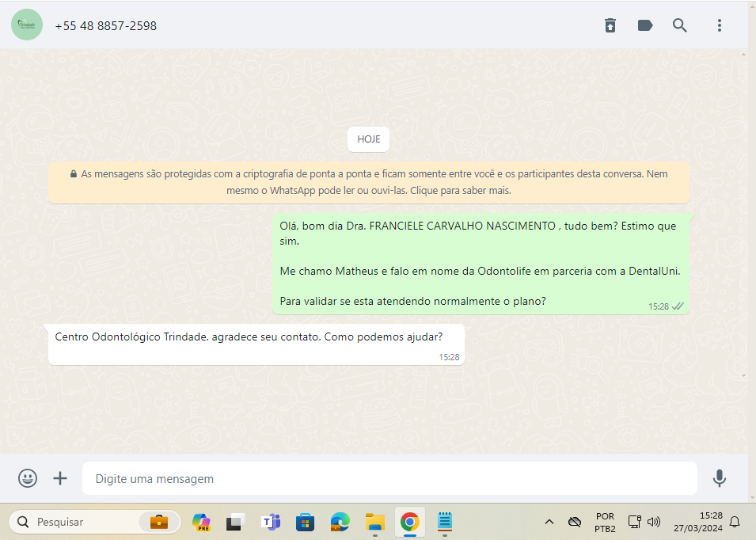Open volume speaker tray icon
Image resolution: width=756 pixels, height=540 pixels.
653,522
